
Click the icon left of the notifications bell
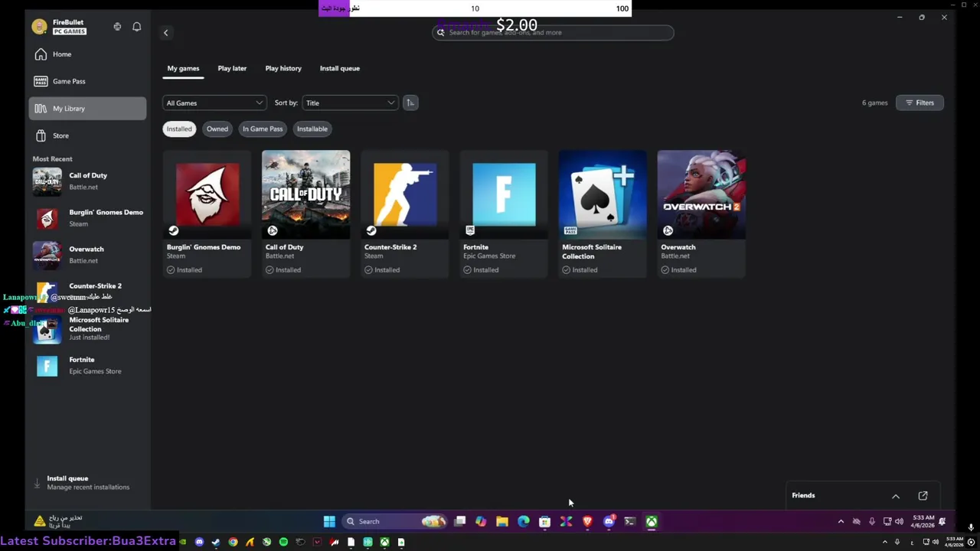(117, 27)
